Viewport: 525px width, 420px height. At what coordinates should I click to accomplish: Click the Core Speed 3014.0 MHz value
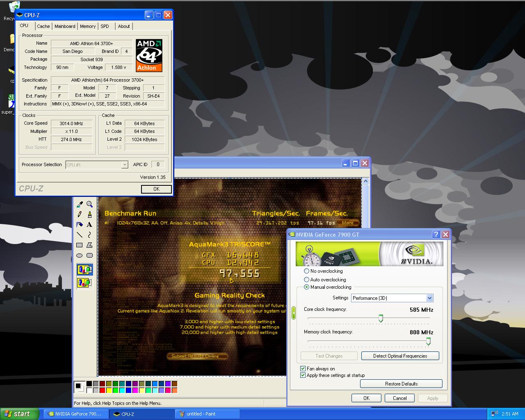point(71,123)
